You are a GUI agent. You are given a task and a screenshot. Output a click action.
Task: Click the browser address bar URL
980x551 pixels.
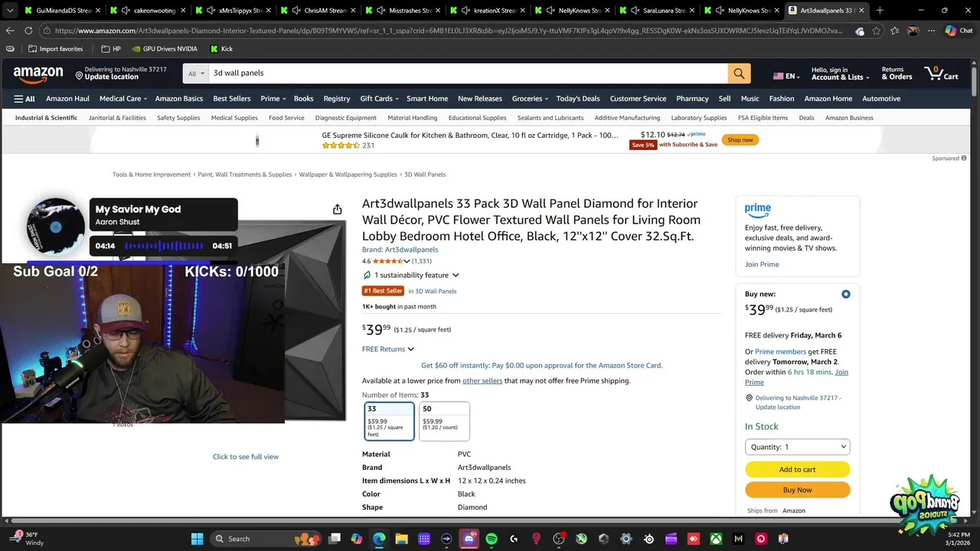tap(448, 31)
